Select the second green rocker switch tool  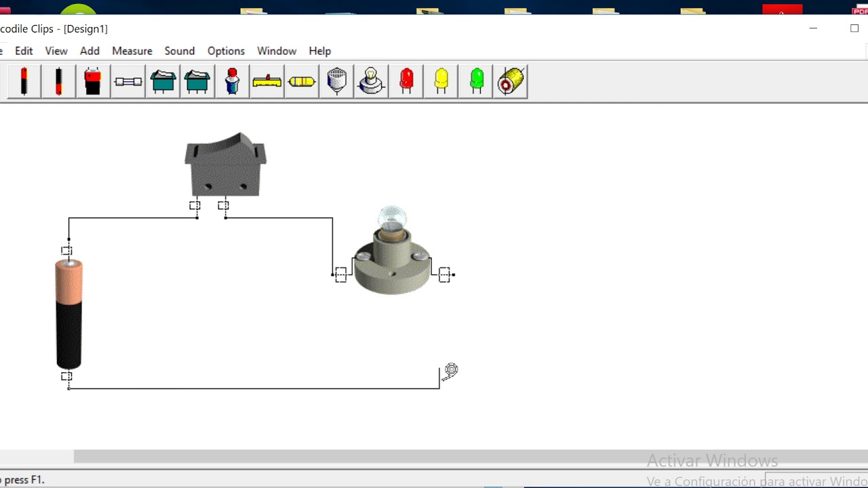click(197, 81)
